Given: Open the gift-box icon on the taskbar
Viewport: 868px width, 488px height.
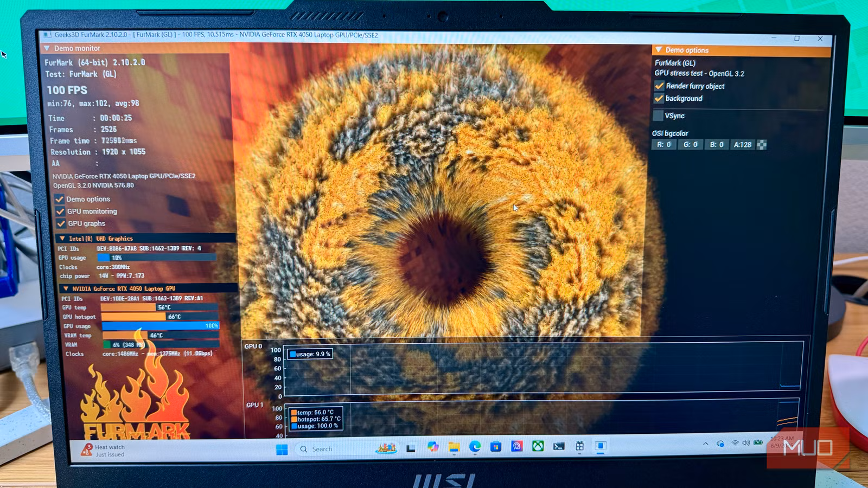Looking at the screenshot, I should click(x=579, y=446).
